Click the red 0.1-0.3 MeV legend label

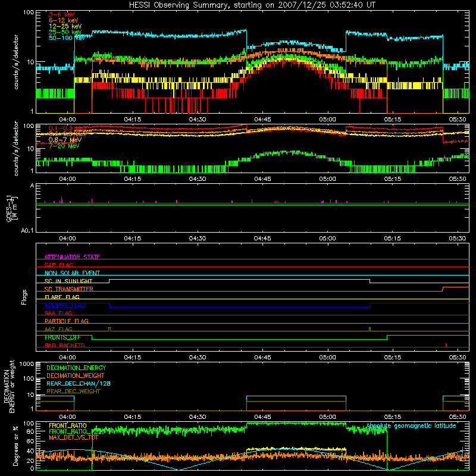pyautogui.click(x=67, y=128)
